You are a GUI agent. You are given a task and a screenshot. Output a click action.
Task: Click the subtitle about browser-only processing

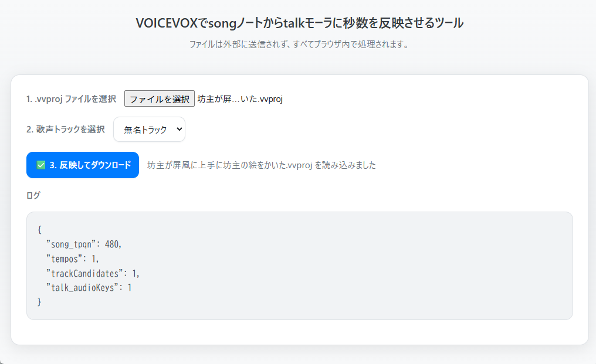(300, 45)
